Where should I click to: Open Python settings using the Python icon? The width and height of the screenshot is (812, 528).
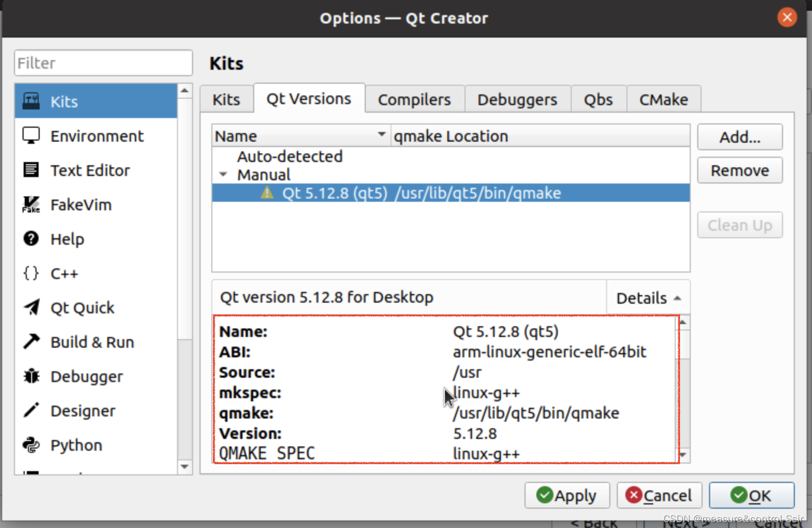tap(31, 445)
